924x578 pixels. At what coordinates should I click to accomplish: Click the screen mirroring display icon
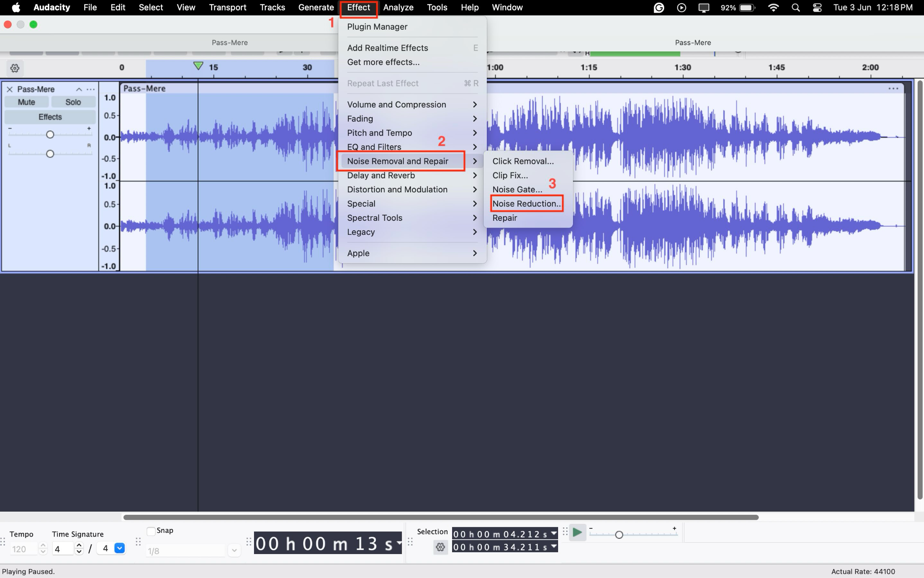pos(704,7)
